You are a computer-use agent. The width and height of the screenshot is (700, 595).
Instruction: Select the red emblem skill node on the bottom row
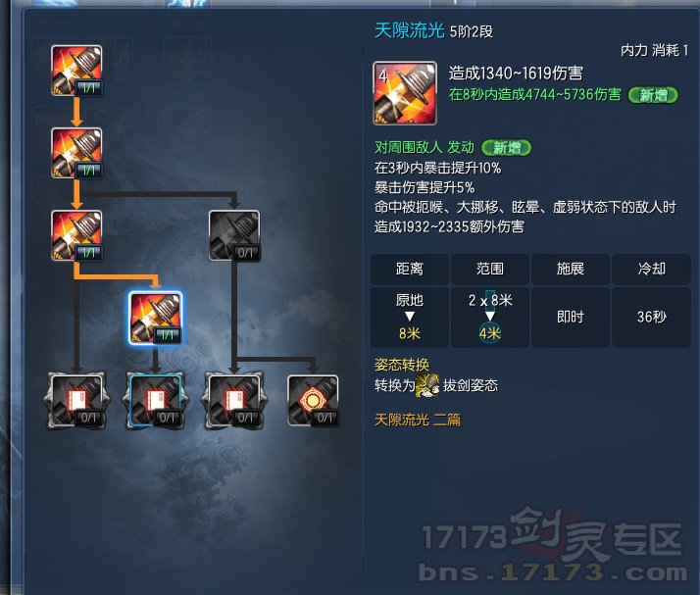click(313, 400)
